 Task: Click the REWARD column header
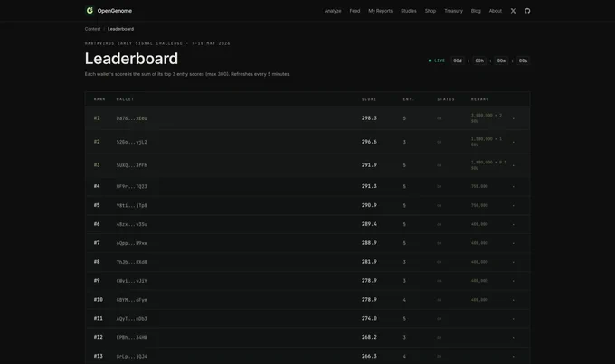point(479,99)
